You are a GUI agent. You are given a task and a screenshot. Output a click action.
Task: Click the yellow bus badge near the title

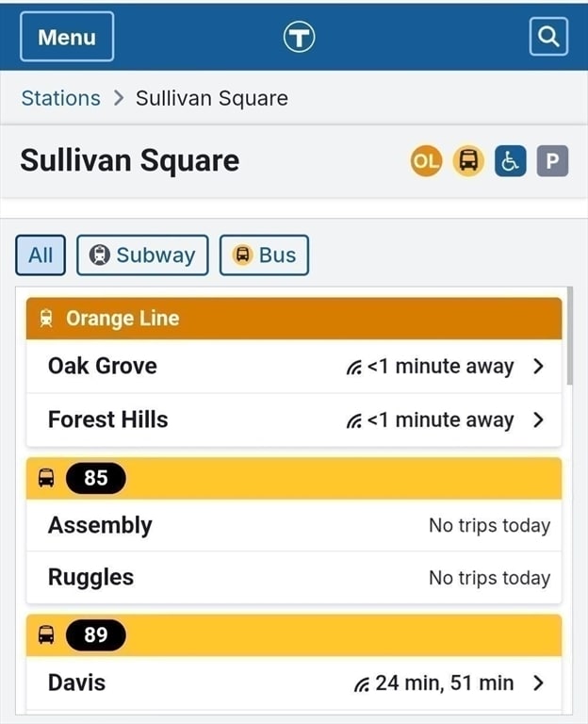[468, 160]
